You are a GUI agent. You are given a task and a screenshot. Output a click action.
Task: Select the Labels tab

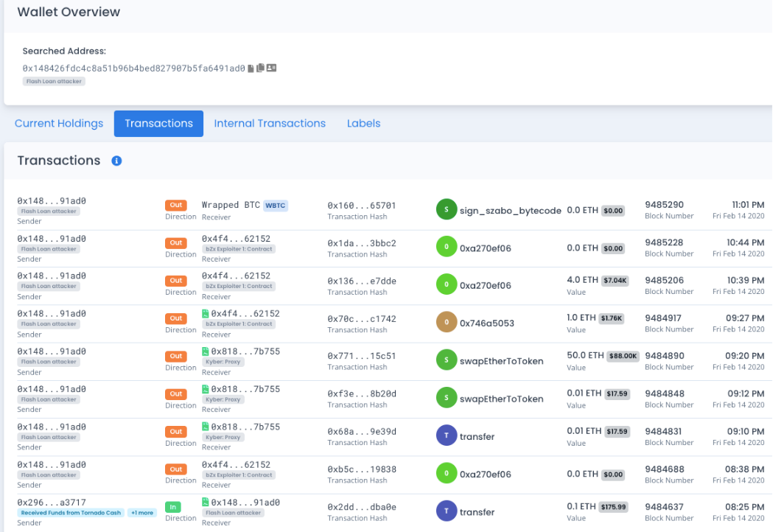(364, 124)
